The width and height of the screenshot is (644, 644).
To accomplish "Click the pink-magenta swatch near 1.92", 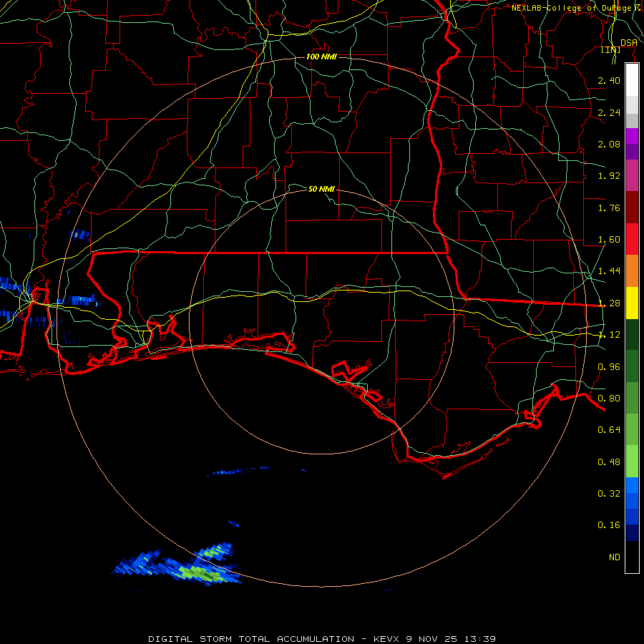I will click(632, 175).
